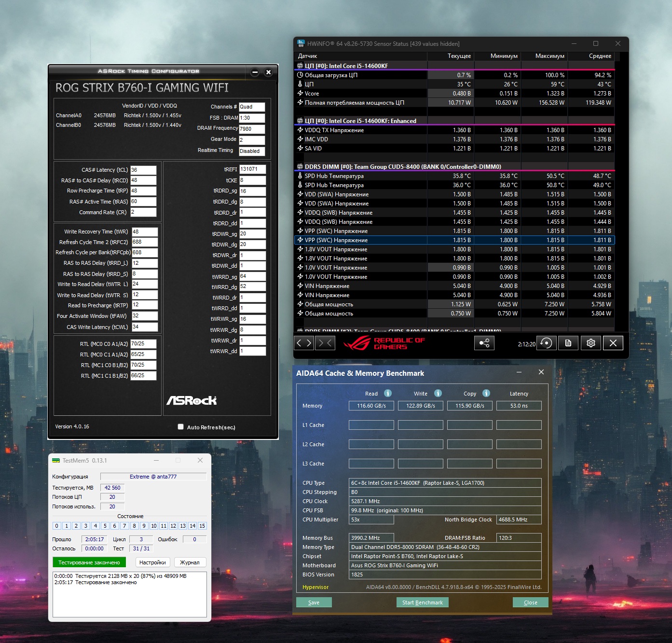Image resolution: width=672 pixels, height=643 pixels.
Task: Select the IMC VDD sensor row
Action: coord(454,139)
